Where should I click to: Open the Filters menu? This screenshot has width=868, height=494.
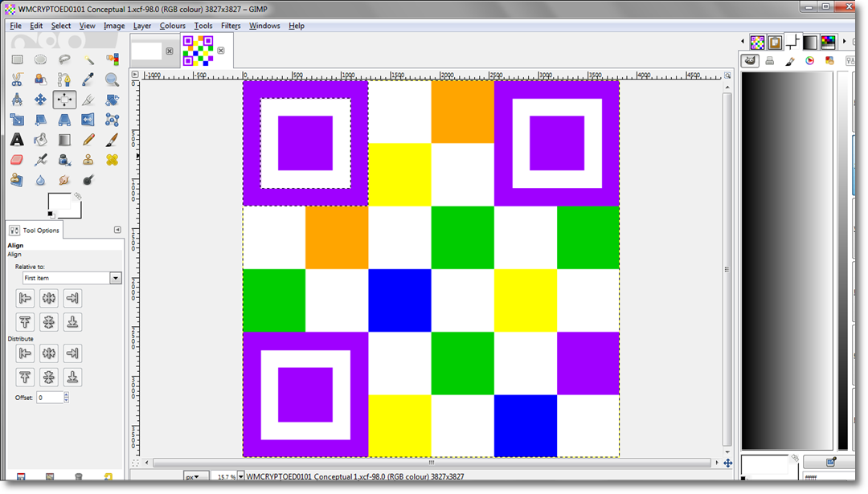[231, 26]
